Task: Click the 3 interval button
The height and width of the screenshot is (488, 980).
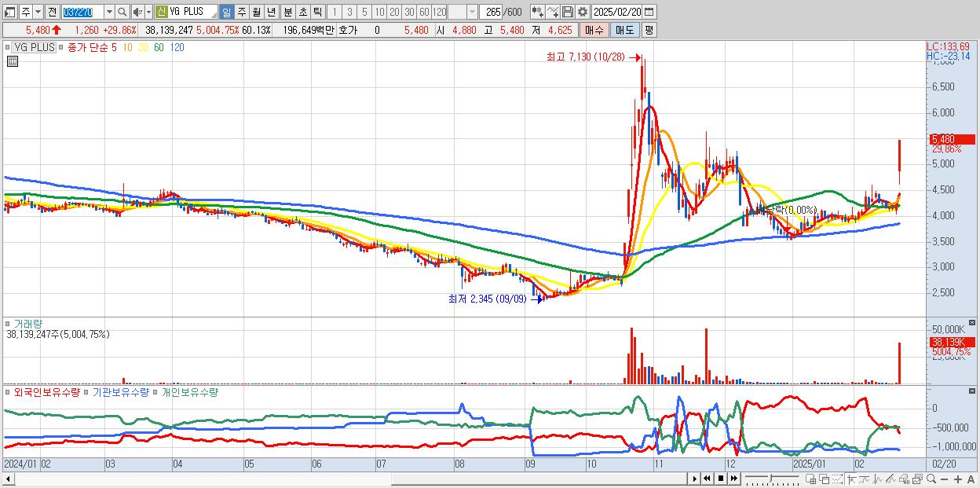Action: pos(349,12)
